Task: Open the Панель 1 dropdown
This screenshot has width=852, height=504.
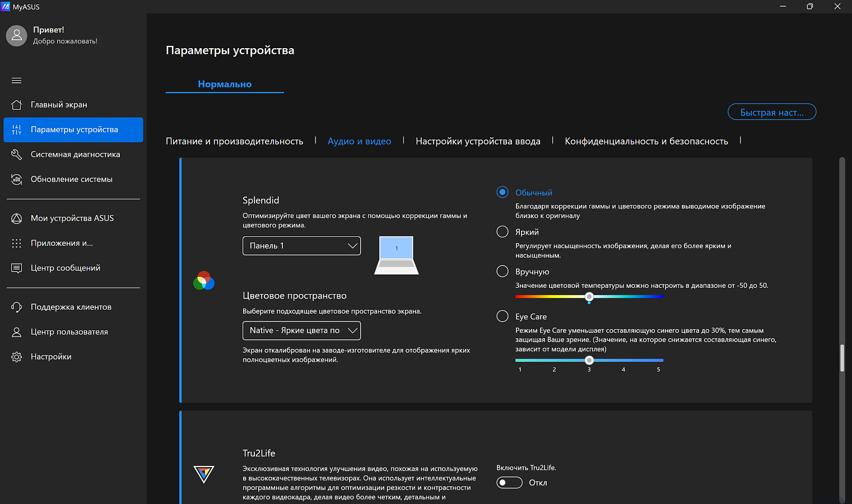Action: pos(301,246)
